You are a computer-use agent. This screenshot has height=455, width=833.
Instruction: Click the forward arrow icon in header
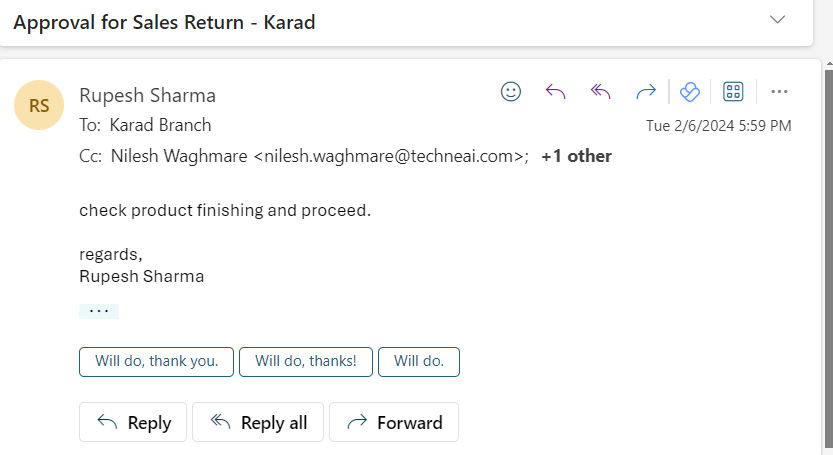point(646,92)
